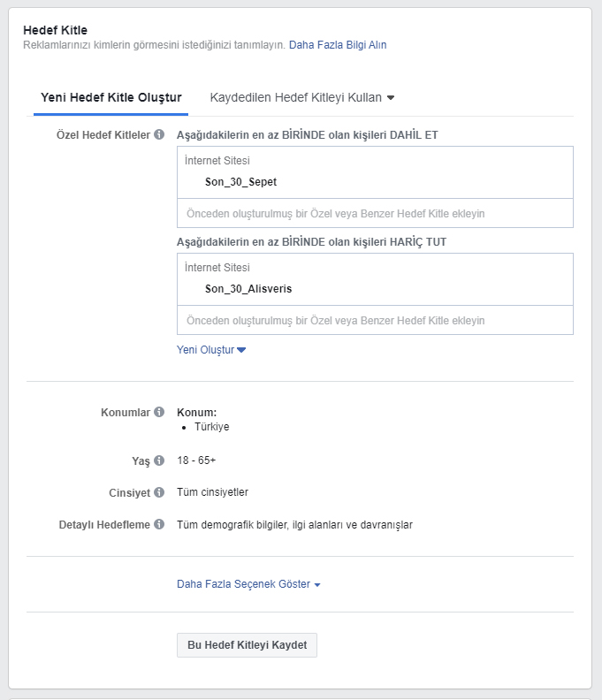Viewport: 602px width, 700px height.
Task: Click Detaylı Hedefleme info icon
Action: (159, 524)
